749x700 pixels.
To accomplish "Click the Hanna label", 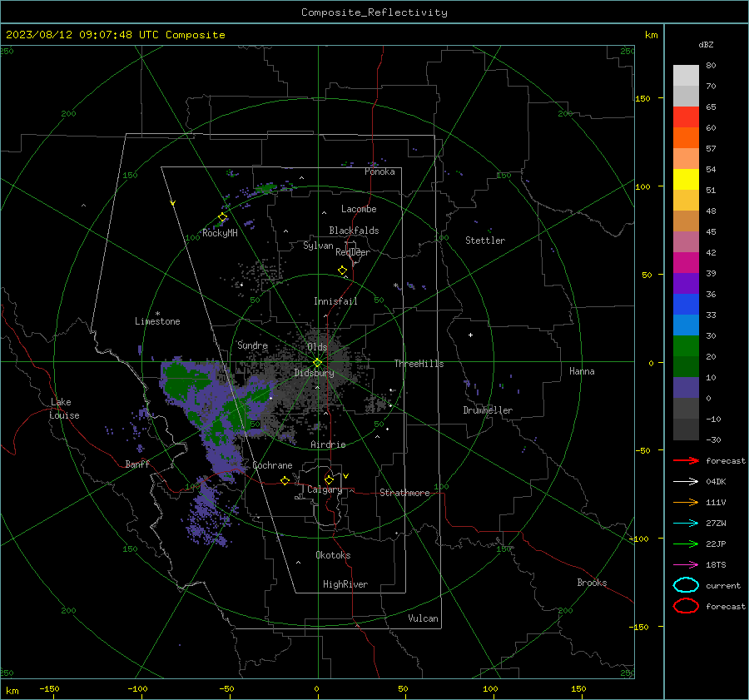I will coord(582,371).
